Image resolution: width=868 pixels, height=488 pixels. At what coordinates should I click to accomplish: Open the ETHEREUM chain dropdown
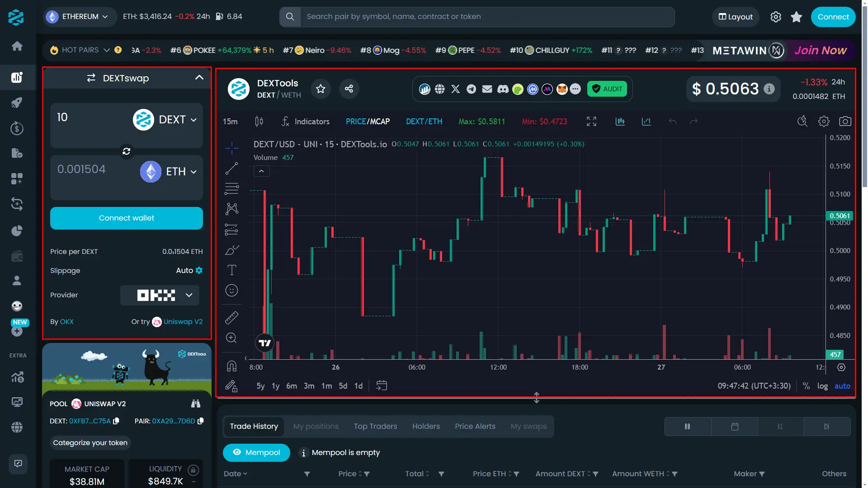pos(80,17)
